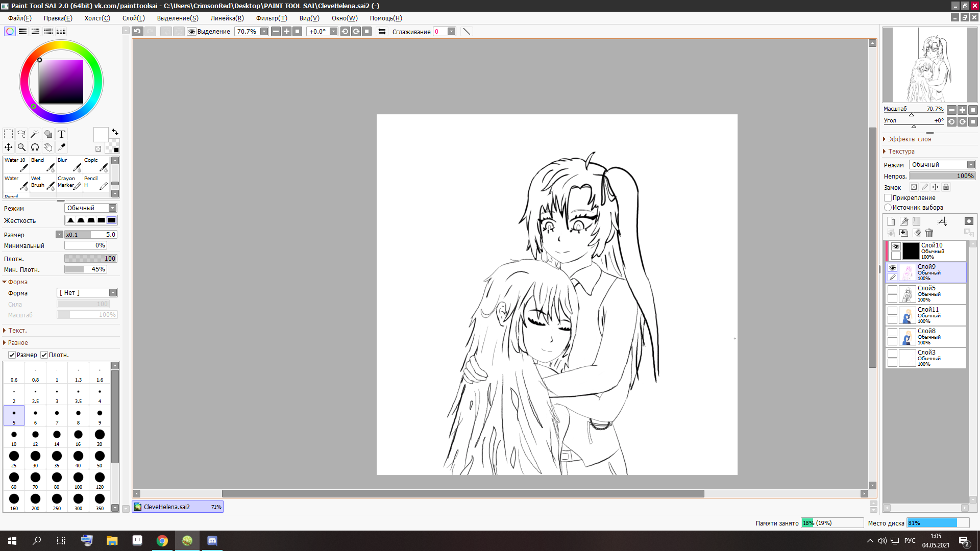Toggle the Прикрепление checkbox

click(x=888, y=198)
